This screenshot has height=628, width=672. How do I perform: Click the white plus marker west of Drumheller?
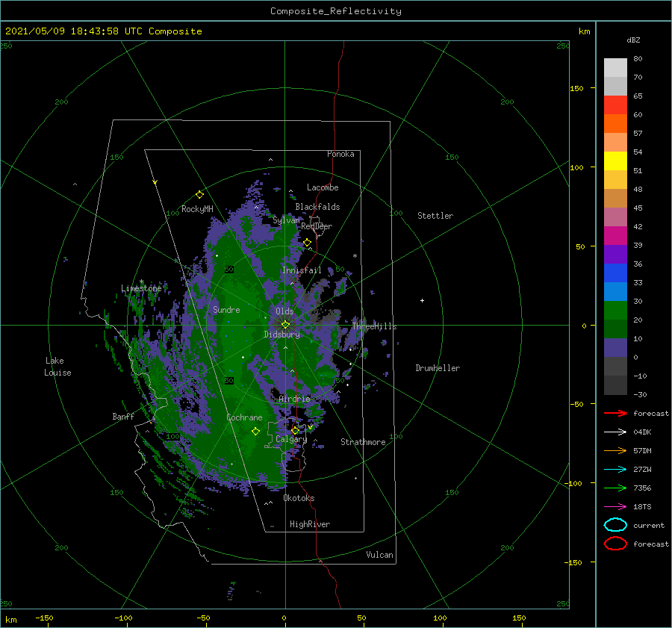(x=422, y=300)
